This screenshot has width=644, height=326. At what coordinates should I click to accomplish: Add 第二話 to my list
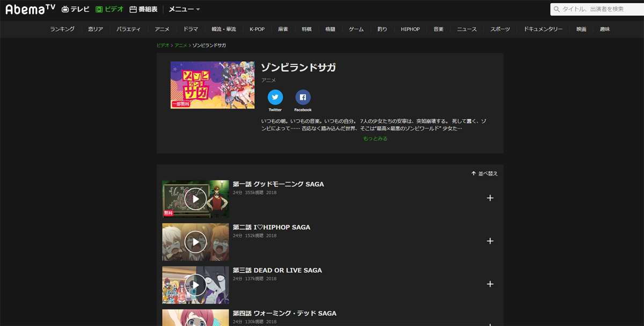[490, 241]
